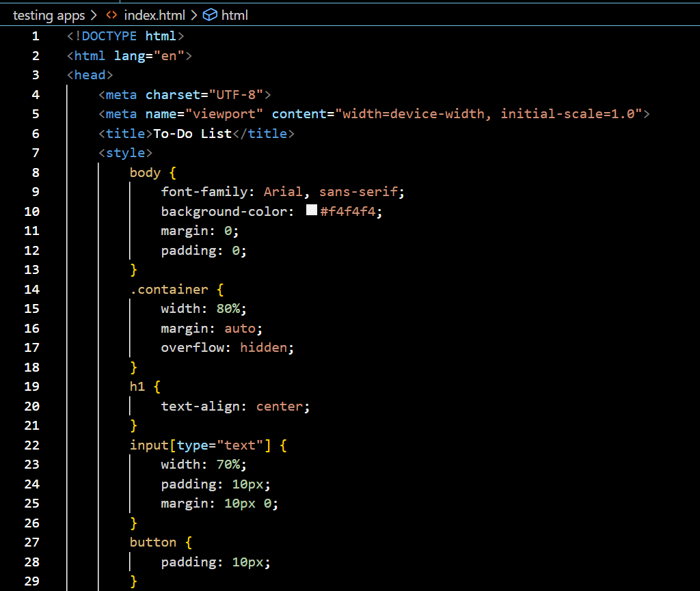Click the auto margin value
Screen dimensions: 700x591
[x=240, y=329]
